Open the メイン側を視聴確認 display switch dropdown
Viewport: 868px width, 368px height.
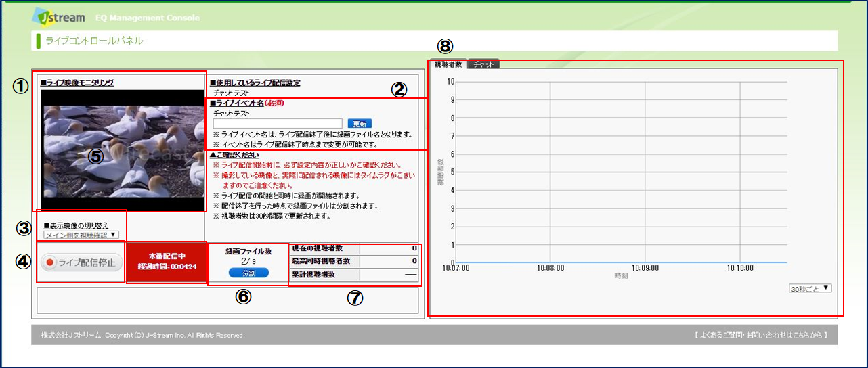[x=81, y=235]
